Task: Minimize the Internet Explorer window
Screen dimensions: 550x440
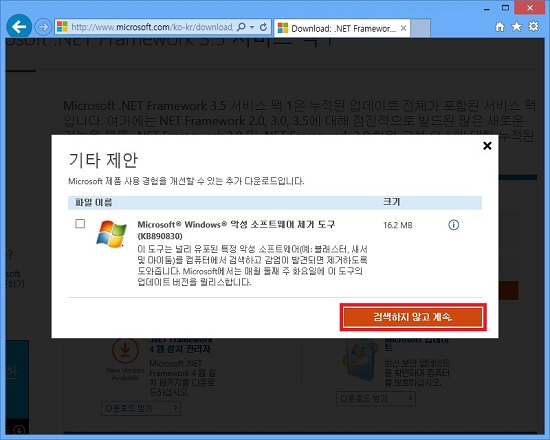Action: click(x=487, y=8)
